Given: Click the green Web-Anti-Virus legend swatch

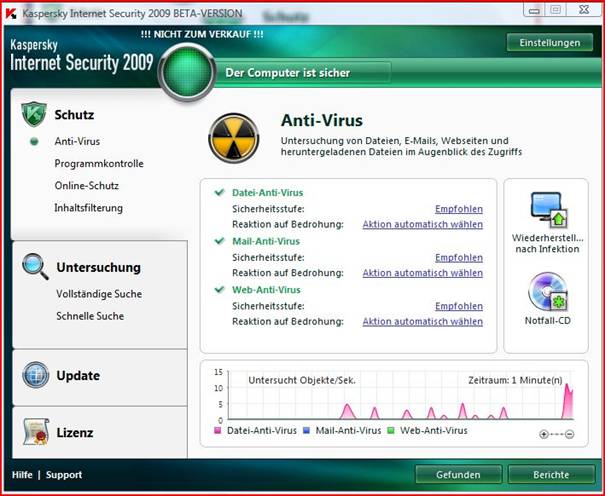Looking at the screenshot, I should point(391,430).
